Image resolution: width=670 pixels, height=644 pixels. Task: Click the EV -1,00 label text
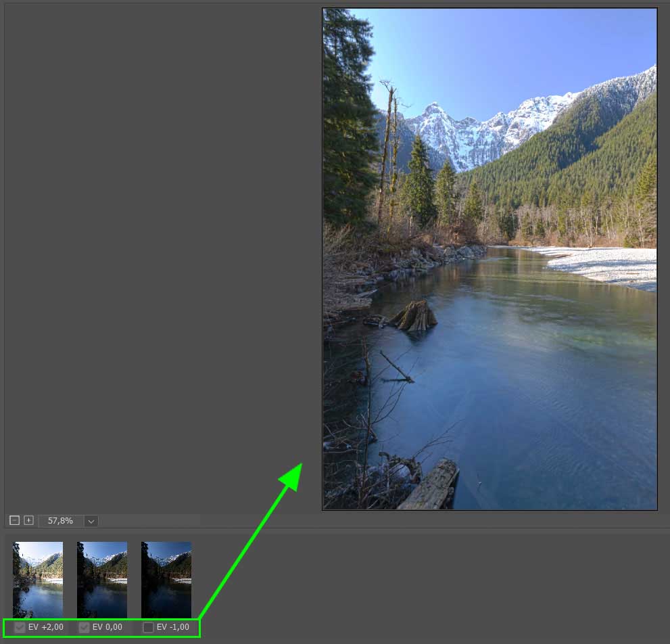pos(173,627)
